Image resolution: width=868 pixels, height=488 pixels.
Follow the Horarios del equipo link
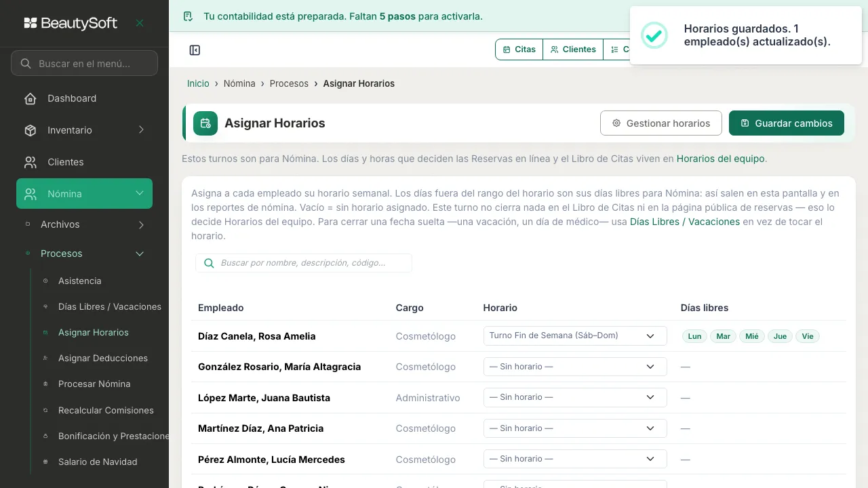(721, 159)
